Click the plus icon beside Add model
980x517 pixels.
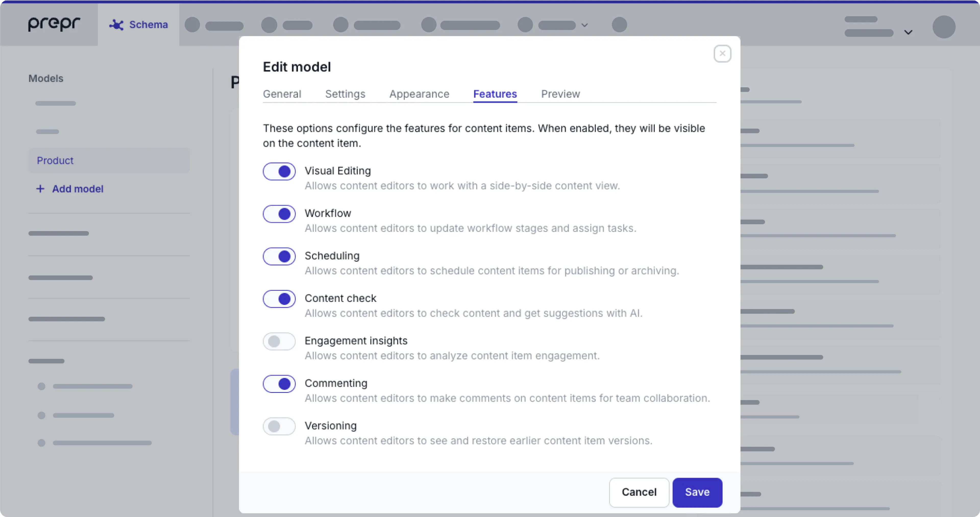40,189
